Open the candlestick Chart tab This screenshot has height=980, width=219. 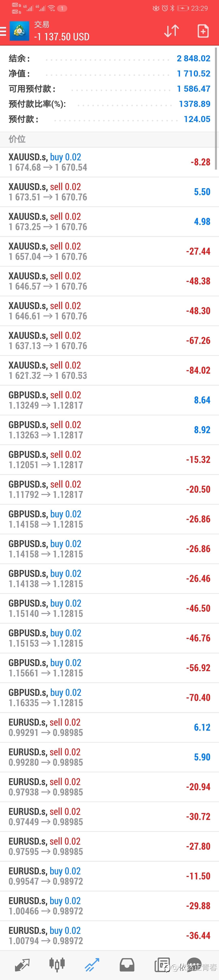tap(57, 965)
